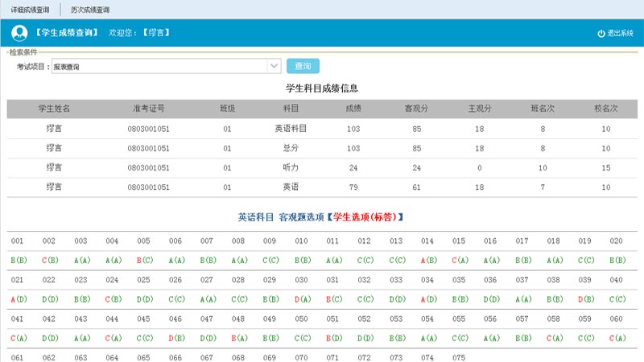
Task: Select the 班名次 column header
Action: tap(543, 108)
